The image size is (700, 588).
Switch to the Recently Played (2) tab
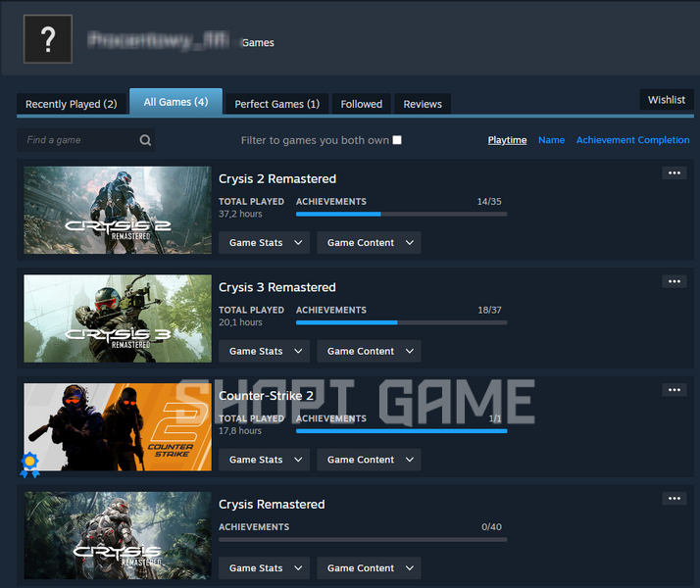coord(72,104)
